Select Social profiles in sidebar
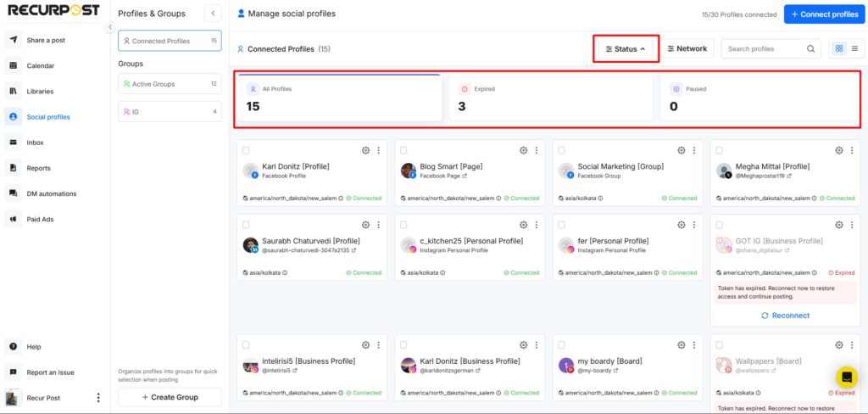Viewport: 868px width, 414px height. coord(48,117)
